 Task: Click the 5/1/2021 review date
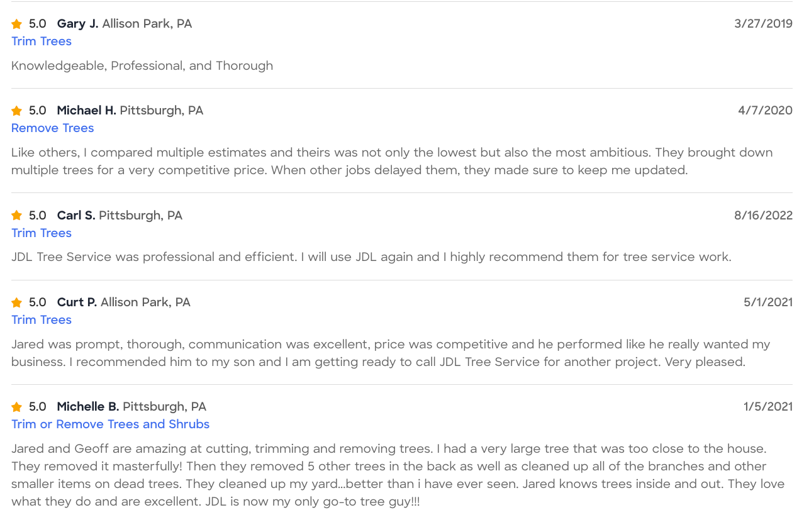point(768,302)
